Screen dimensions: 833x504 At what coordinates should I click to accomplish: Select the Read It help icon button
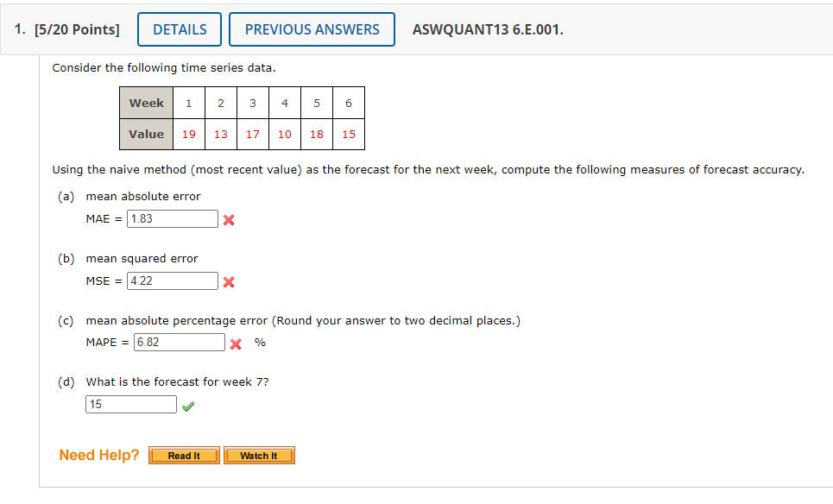(183, 455)
